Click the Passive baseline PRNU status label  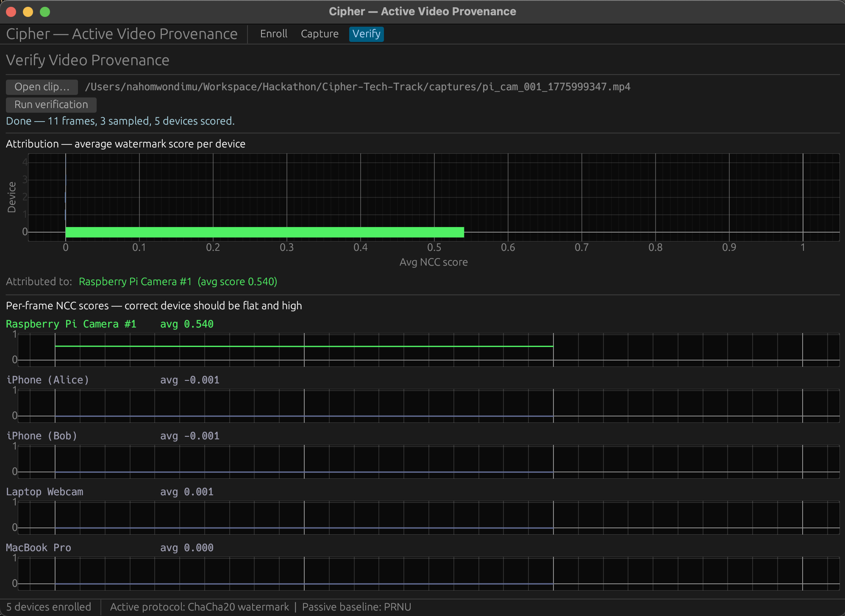356,607
